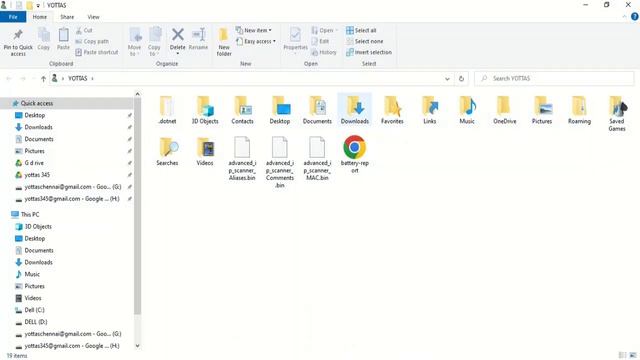Switch to large icons view in status bar
Screen dimensions: 640x360
(633, 356)
